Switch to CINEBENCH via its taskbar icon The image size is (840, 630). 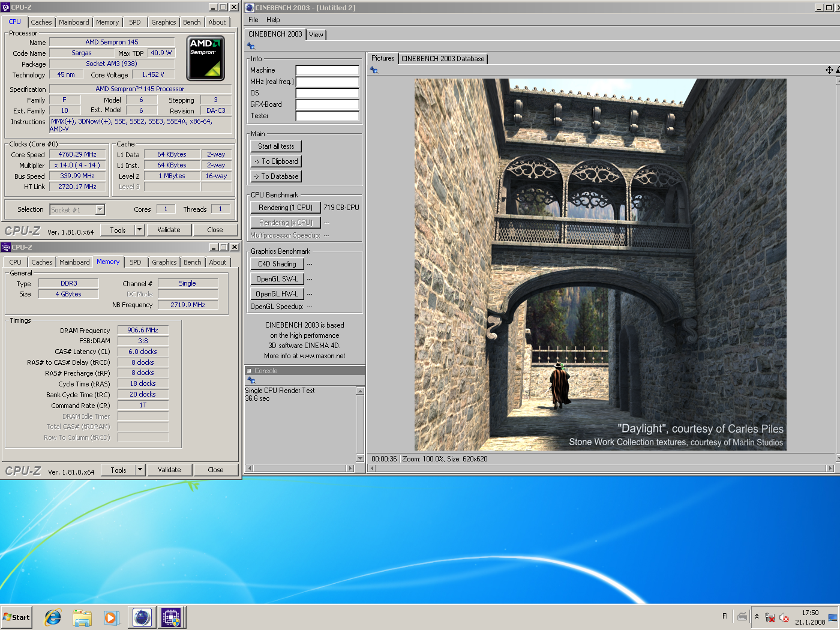[142, 617]
